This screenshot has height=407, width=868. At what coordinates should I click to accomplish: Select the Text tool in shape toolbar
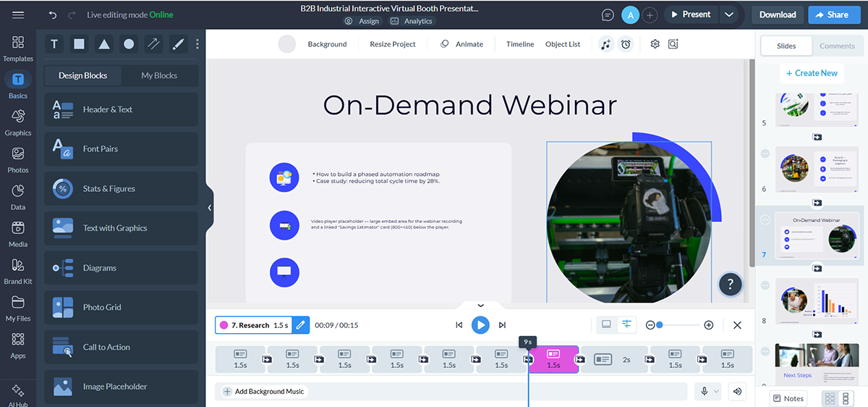[54, 44]
